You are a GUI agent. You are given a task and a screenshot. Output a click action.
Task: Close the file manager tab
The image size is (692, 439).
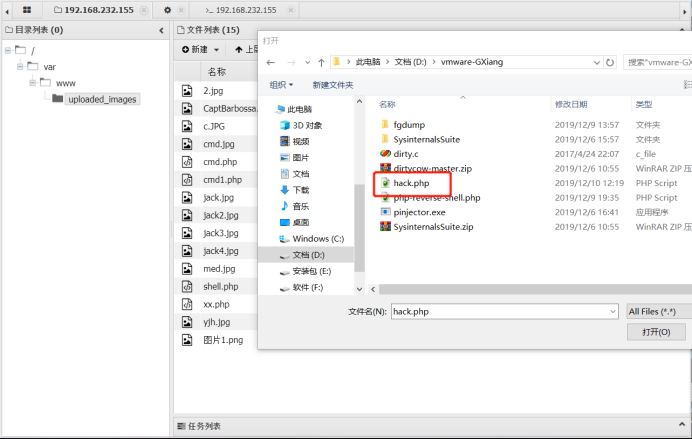144,10
